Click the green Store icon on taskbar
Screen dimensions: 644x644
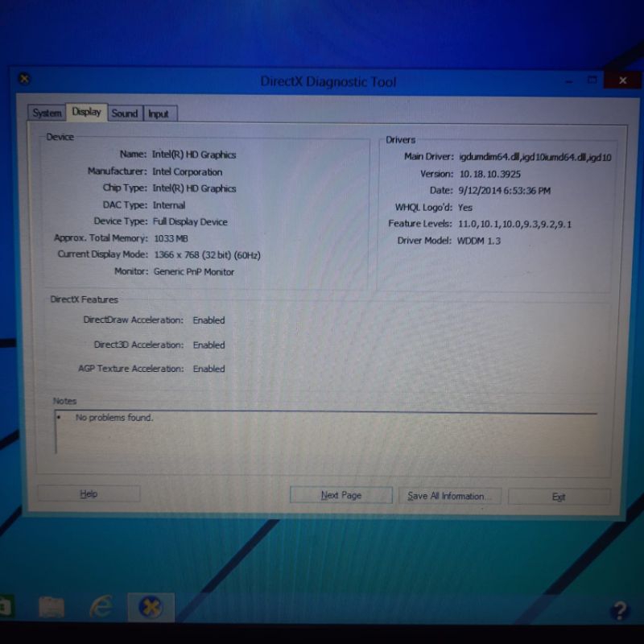pos(6,607)
